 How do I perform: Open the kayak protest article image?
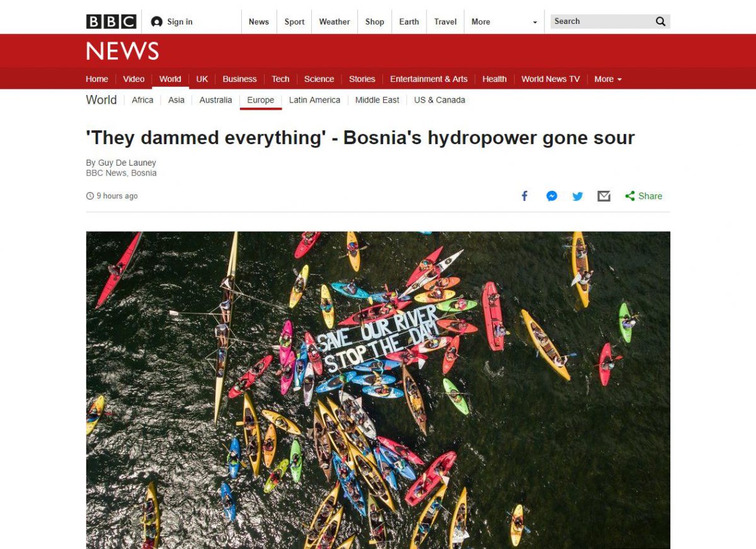(x=378, y=390)
